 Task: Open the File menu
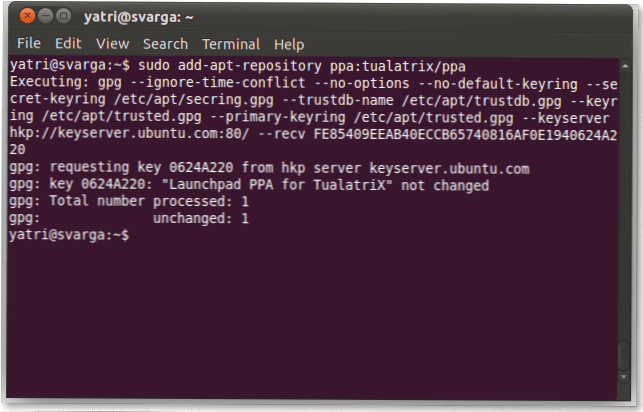tap(29, 44)
